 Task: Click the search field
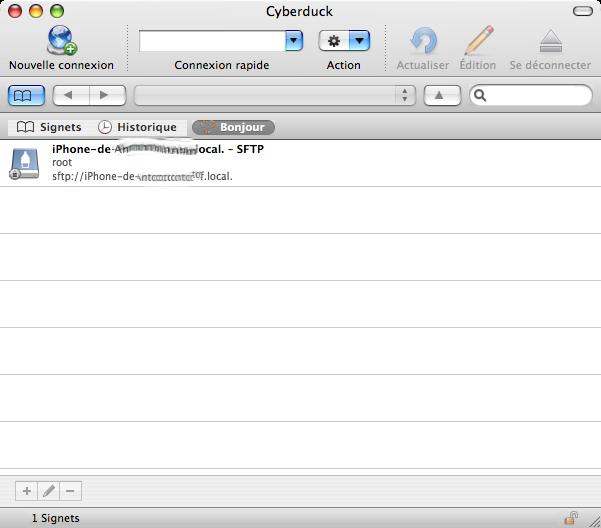(x=531, y=95)
